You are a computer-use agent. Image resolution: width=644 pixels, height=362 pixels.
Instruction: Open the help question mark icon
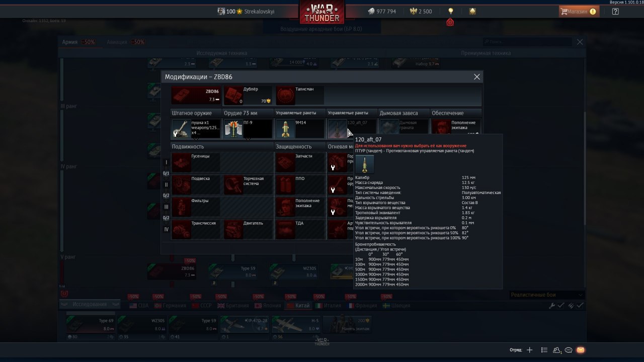615,11
